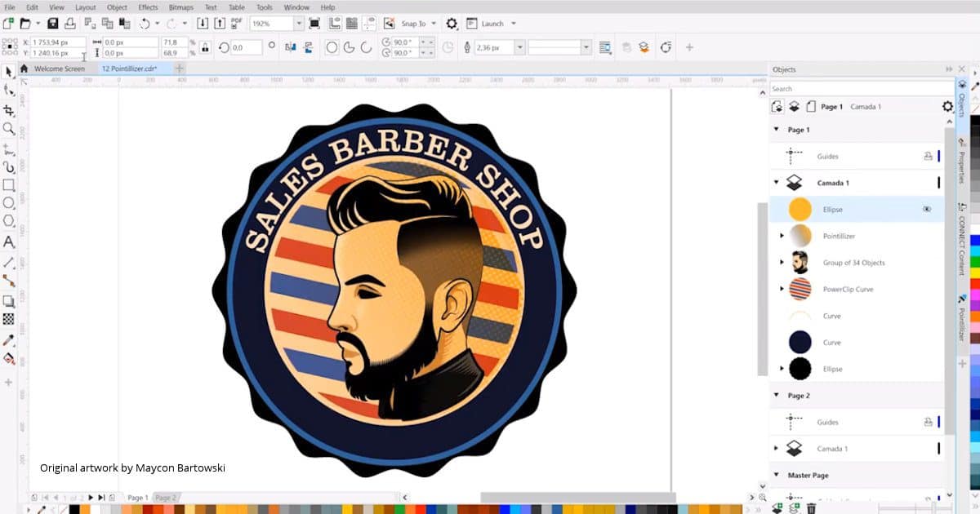Hide the selected Ellipse layer via eye icon

pyautogui.click(x=927, y=210)
